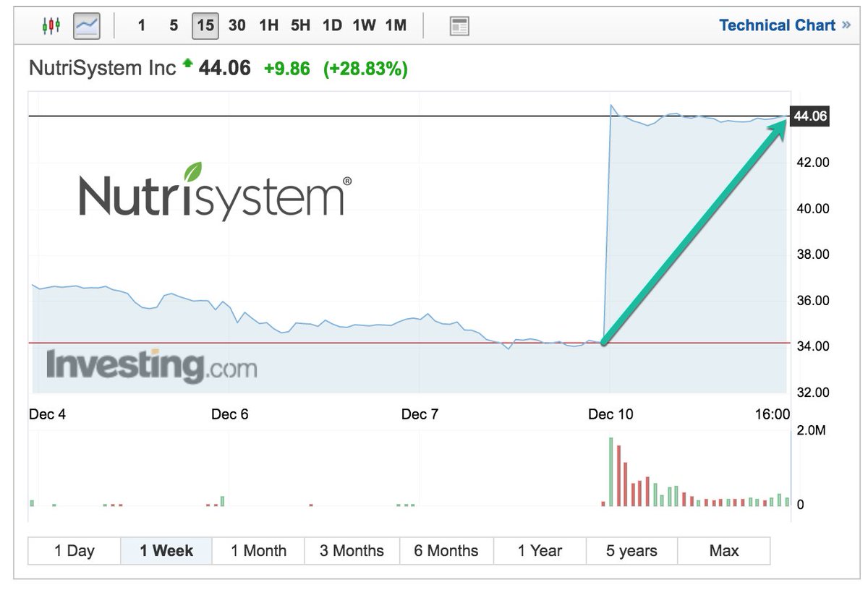The image size is (868, 590).
Task: Switch to candlestick chart type icon
Action: [x=51, y=27]
